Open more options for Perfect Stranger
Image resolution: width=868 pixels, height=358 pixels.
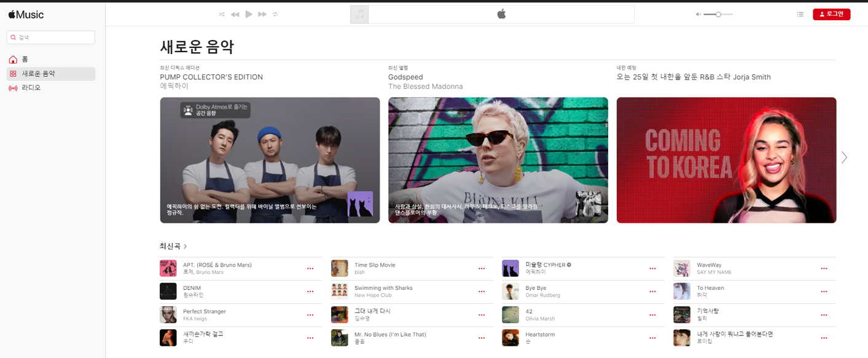(310, 315)
